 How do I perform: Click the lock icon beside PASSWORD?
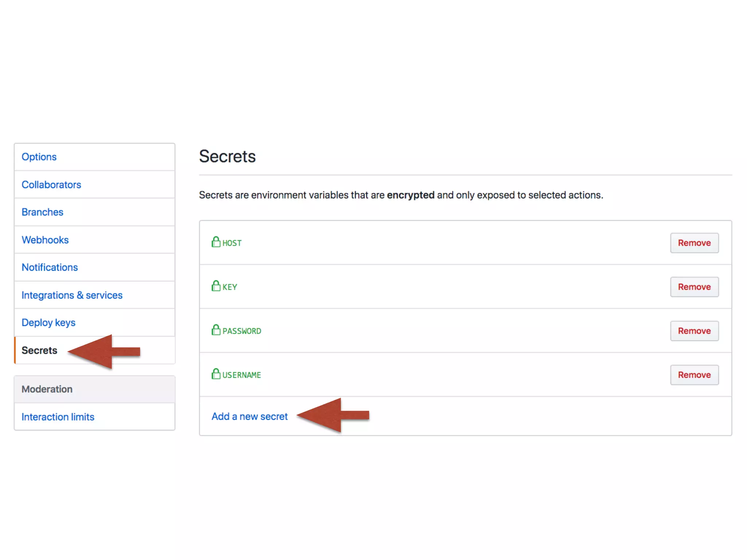pyautogui.click(x=216, y=330)
